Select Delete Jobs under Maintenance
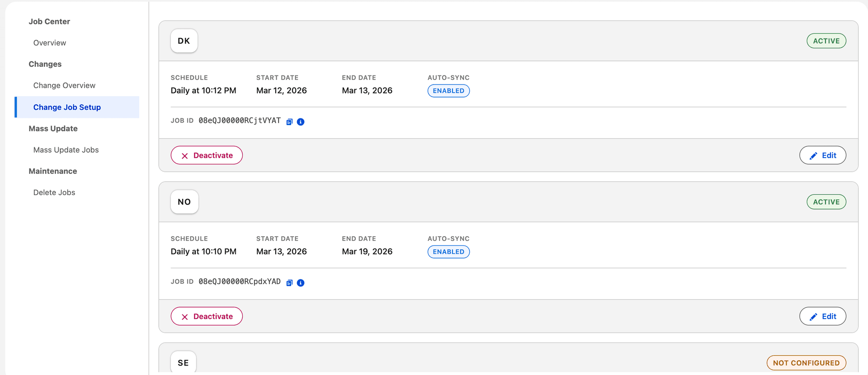868x375 pixels. coord(54,192)
